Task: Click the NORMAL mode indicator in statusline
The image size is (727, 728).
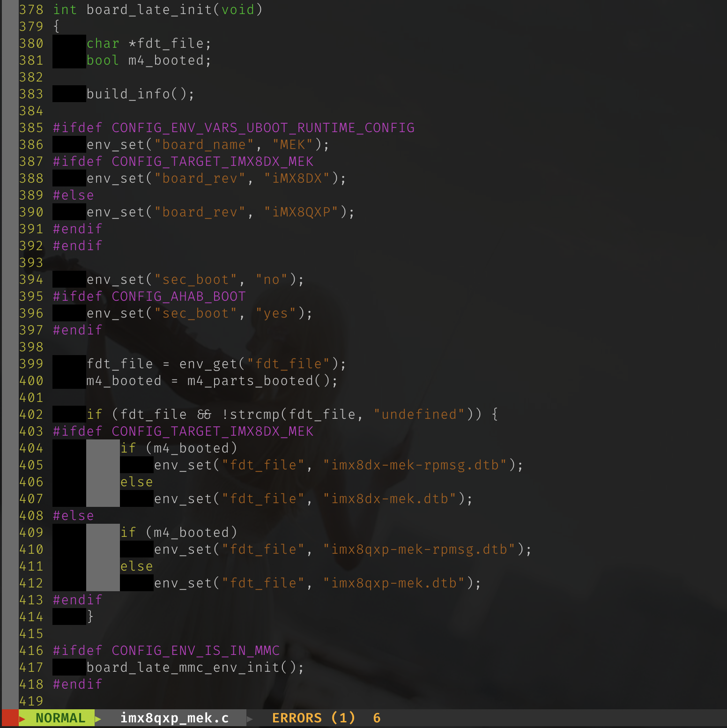Action: pos(60,718)
